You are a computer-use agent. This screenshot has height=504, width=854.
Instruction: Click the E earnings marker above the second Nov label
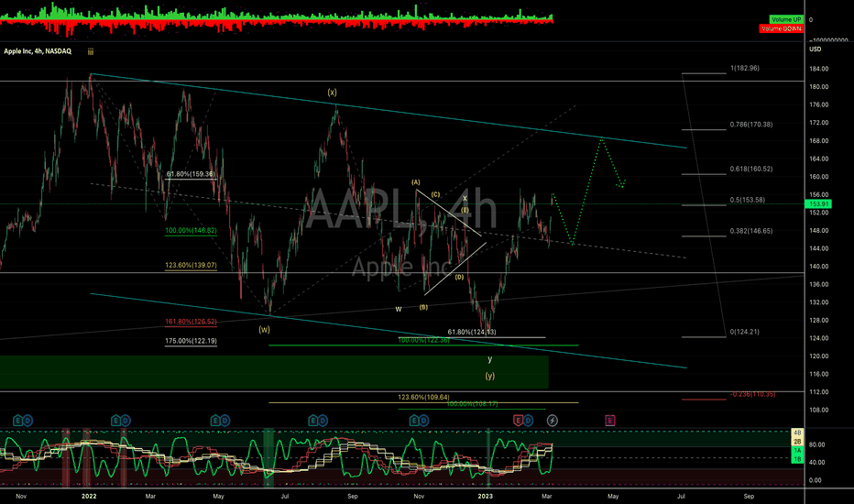pos(414,420)
